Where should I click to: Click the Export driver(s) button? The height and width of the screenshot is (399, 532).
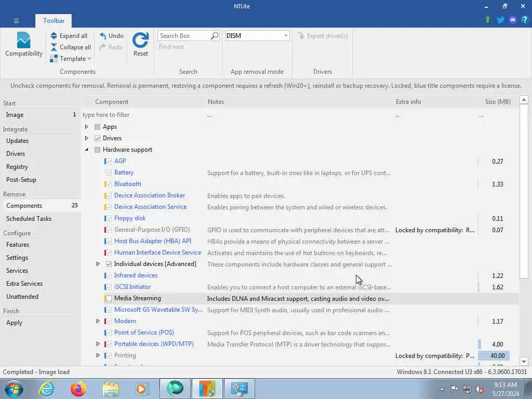point(323,36)
